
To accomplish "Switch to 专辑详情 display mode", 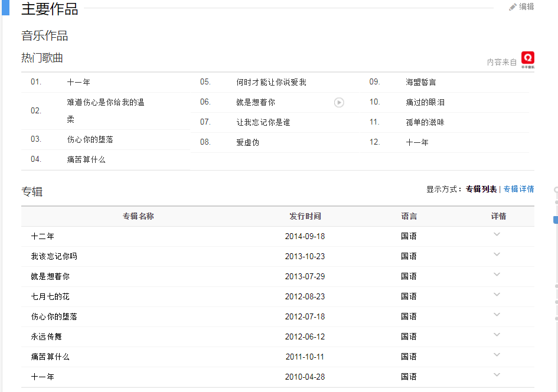I will [518, 189].
